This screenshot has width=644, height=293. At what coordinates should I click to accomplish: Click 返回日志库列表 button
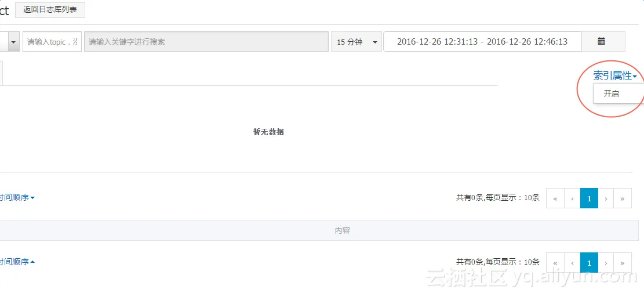pos(50,10)
